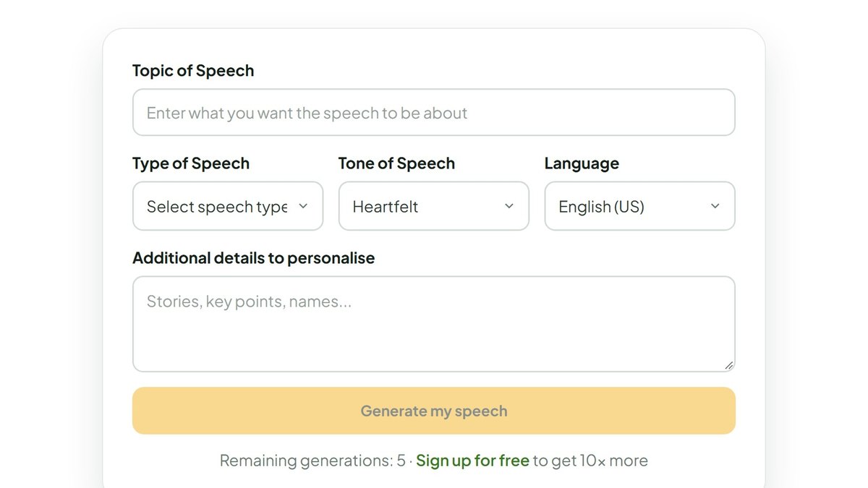Screen dimensions: 868x488
Task: Click the 'Remaining generations: 5' text
Action: pyautogui.click(x=312, y=461)
